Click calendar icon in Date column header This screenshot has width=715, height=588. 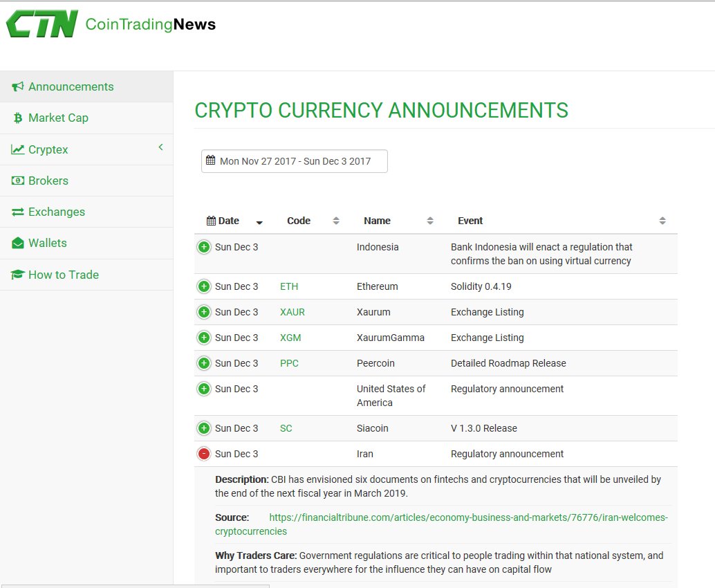(x=211, y=221)
